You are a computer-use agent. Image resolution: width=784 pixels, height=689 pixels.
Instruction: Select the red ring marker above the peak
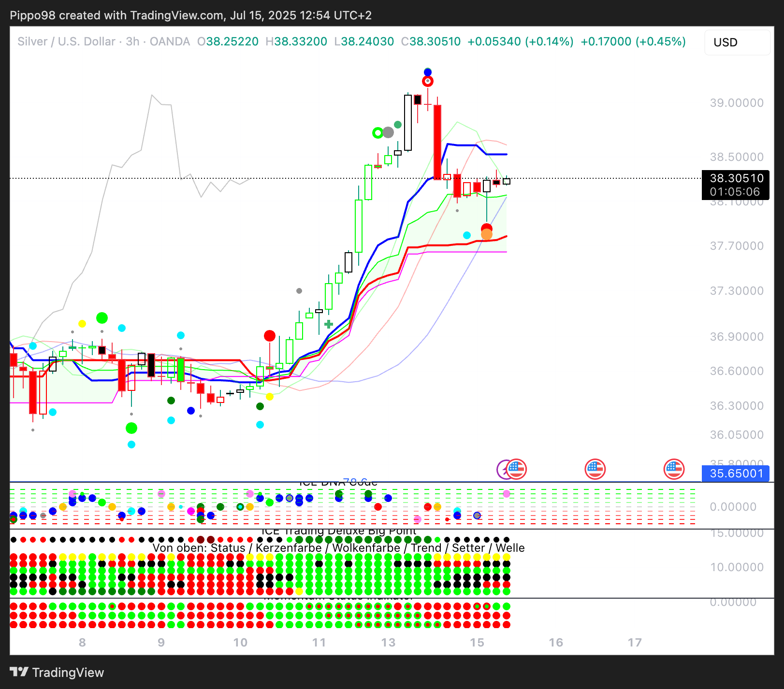click(x=428, y=81)
